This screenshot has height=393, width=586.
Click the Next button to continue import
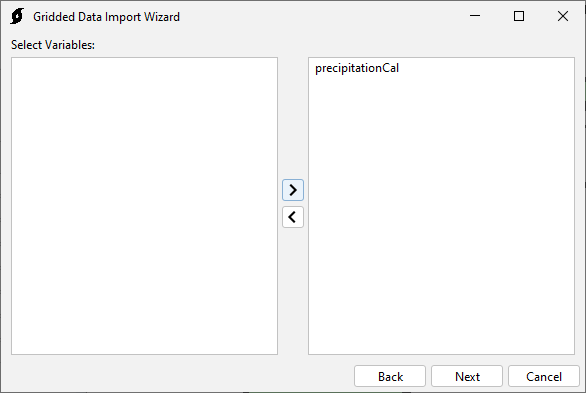(x=467, y=376)
